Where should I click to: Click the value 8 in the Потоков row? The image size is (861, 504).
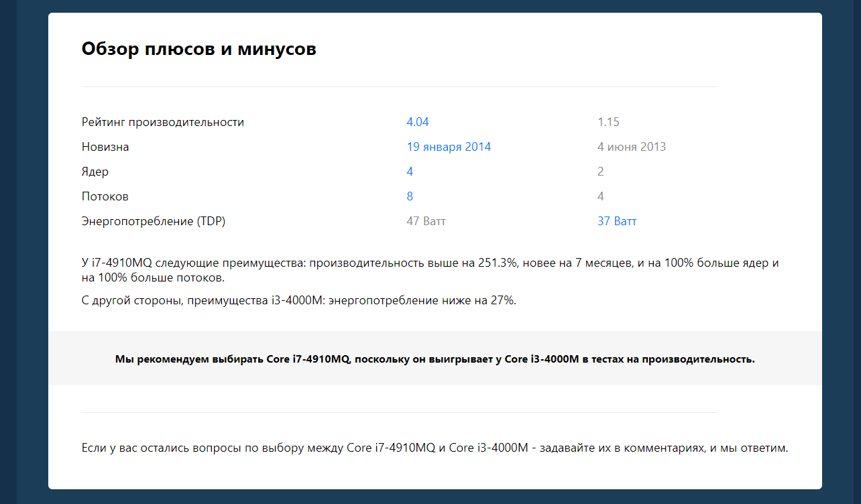coord(410,196)
